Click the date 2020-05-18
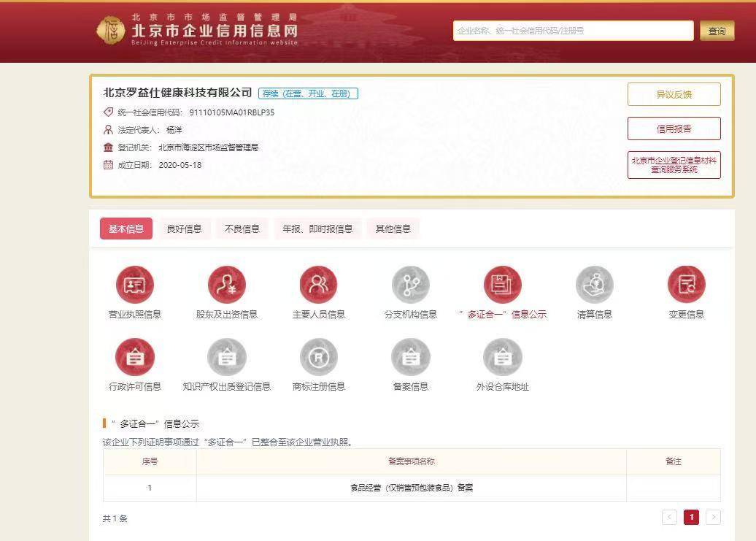 180,165
